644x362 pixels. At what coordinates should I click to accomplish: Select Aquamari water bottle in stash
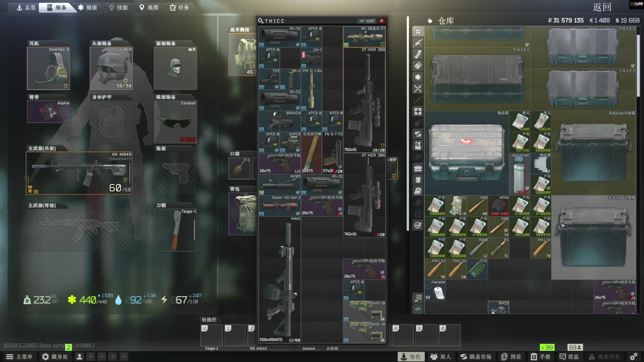pos(520,174)
